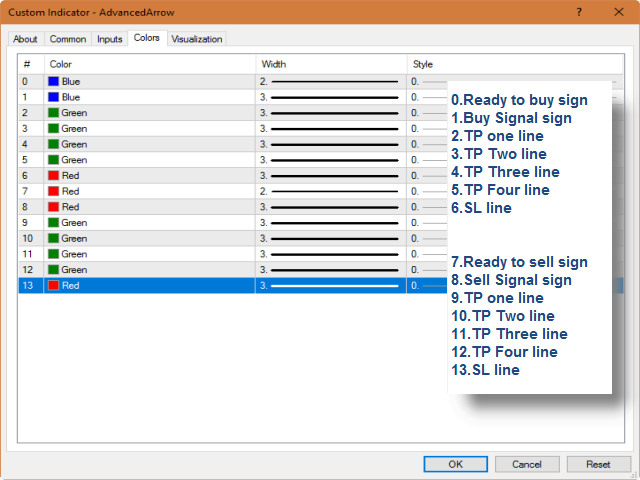Switch to the Inputs tab
This screenshot has height=480, width=640.
tap(110, 39)
